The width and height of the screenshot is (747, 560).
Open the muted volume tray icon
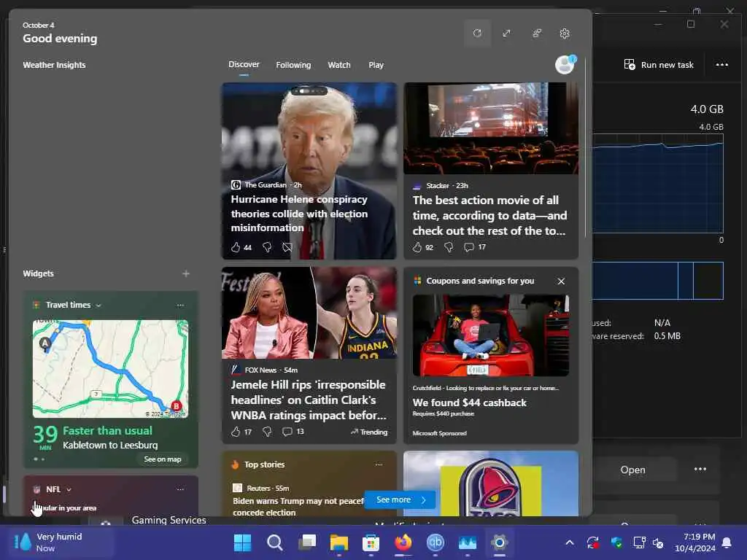coord(659,542)
